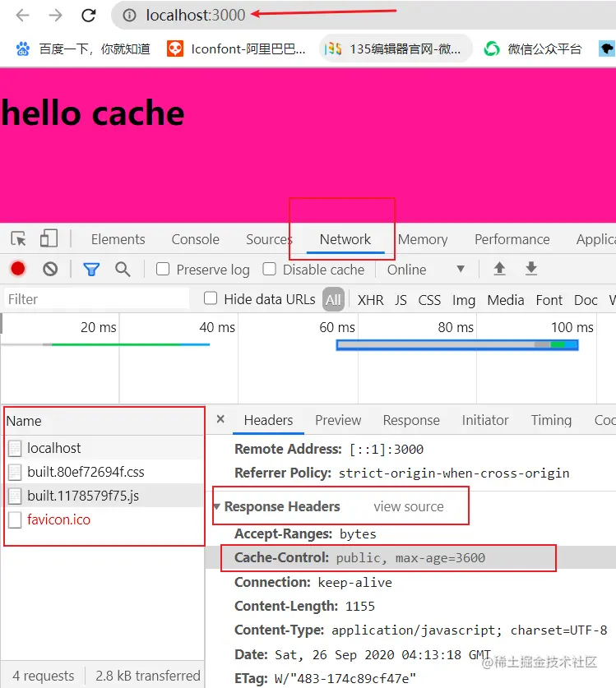Switch to the Sources panel

pyautogui.click(x=269, y=239)
